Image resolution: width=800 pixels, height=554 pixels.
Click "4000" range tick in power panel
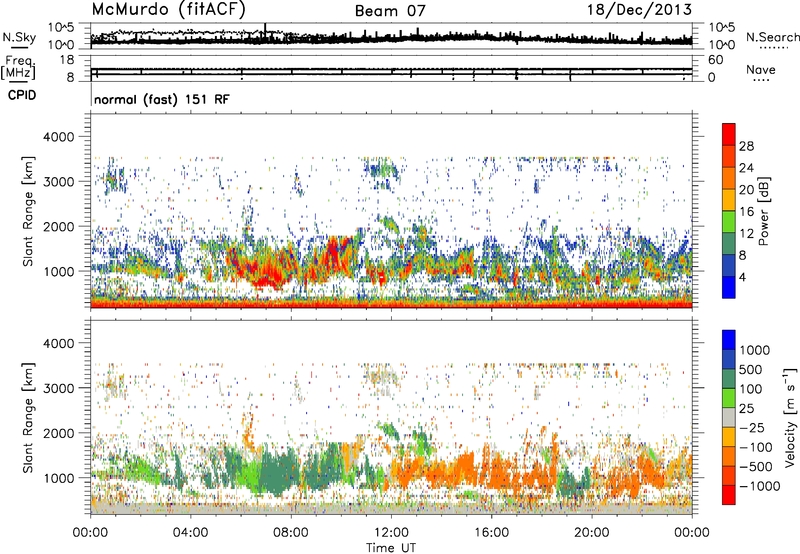[58, 137]
